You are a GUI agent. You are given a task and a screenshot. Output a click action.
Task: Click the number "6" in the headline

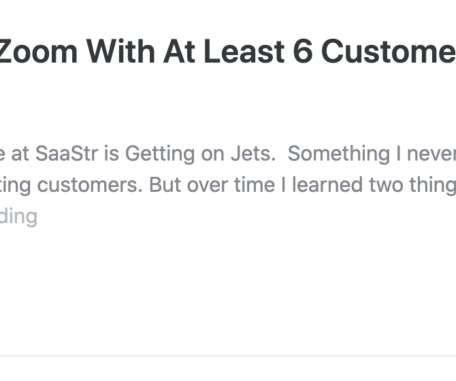pos(303,52)
